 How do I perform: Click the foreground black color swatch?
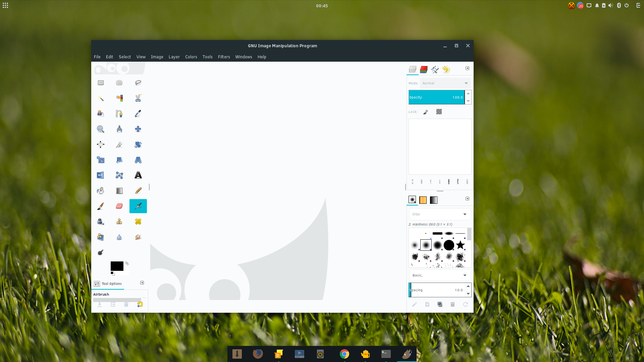(x=117, y=266)
